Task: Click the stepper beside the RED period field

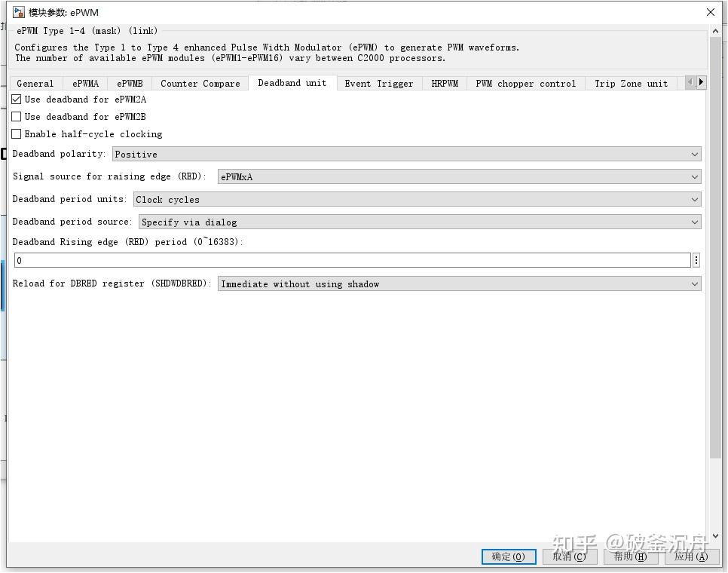Action: 696,259
